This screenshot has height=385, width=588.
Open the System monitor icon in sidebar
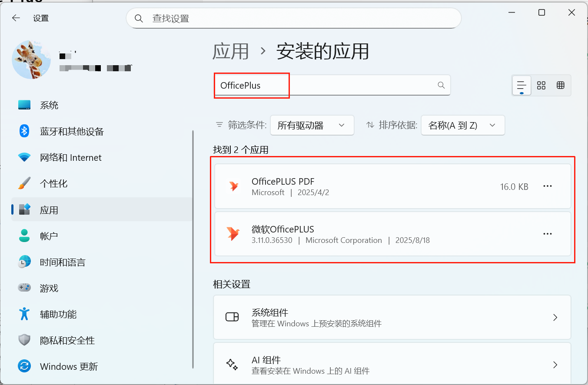click(24, 105)
